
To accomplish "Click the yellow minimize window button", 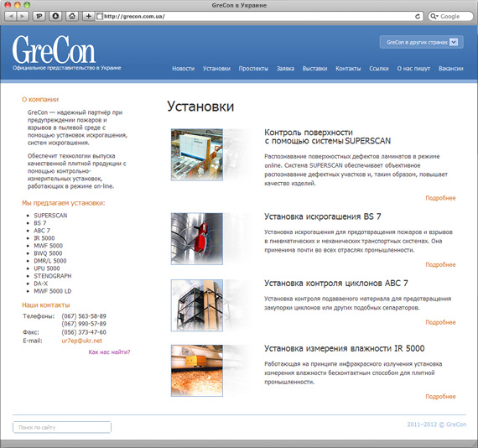I will (x=18, y=5).
